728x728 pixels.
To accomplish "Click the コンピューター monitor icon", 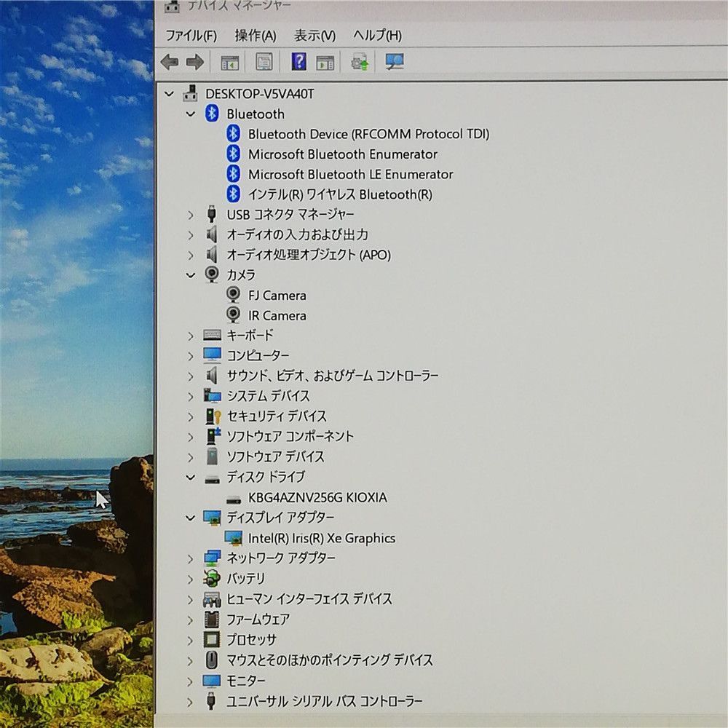I will [x=212, y=355].
